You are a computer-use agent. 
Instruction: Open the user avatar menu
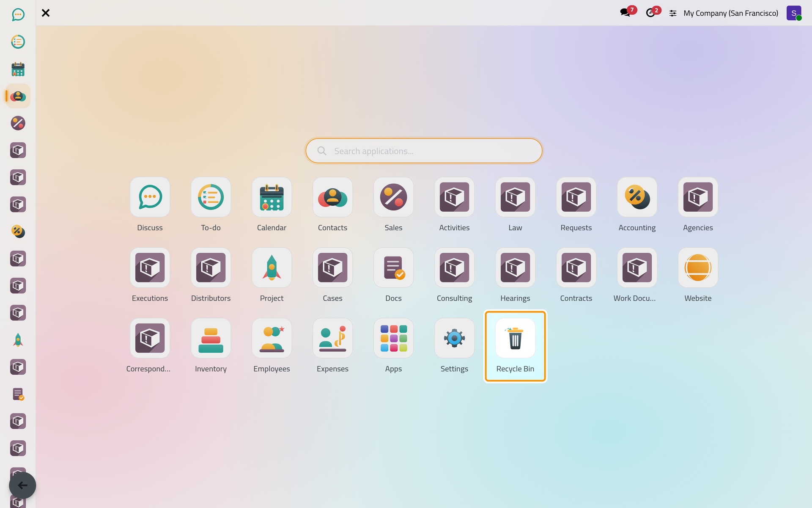point(794,13)
